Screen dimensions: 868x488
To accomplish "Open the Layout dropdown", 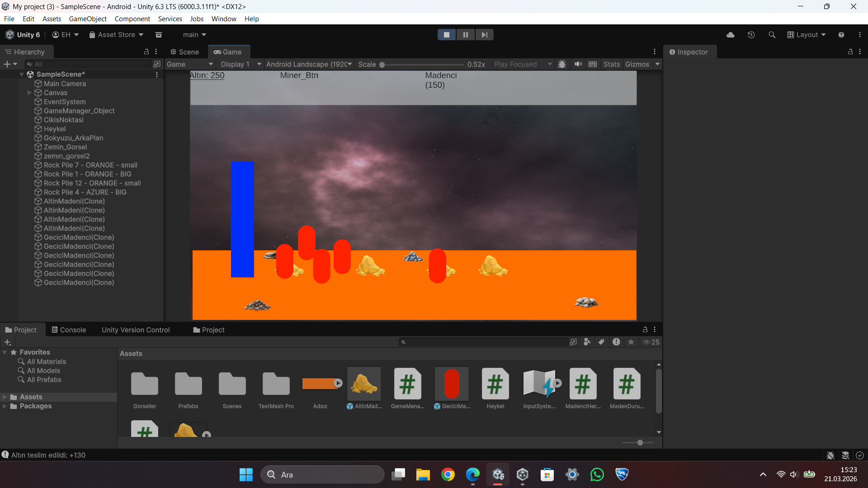I will [807, 35].
